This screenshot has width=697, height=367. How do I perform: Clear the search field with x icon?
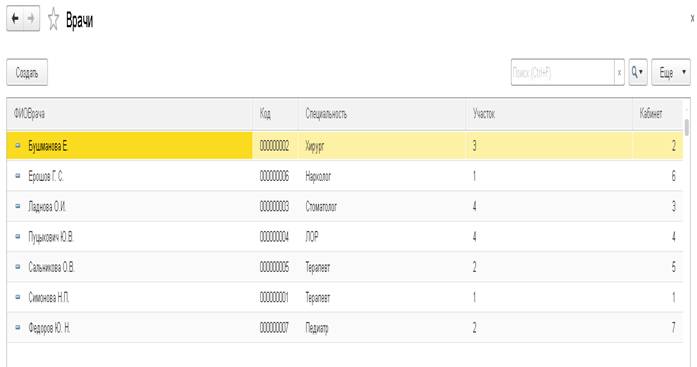[619, 72]
